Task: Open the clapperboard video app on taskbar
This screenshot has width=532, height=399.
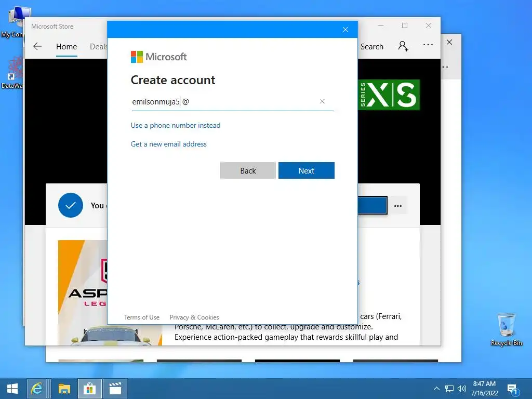Action: pyautogui.click(x=115, y=389)
